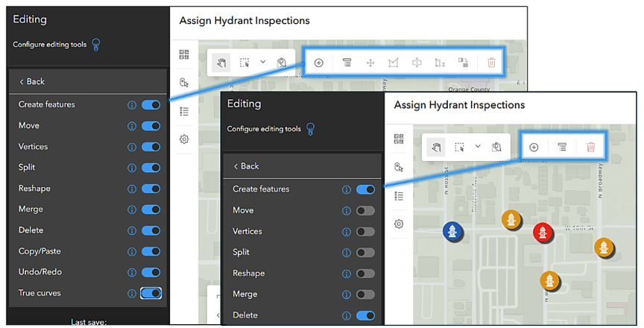The image size is (644, 328).
Task: Open the grid widget icon in back sidebar
Action: click(184, 54)
